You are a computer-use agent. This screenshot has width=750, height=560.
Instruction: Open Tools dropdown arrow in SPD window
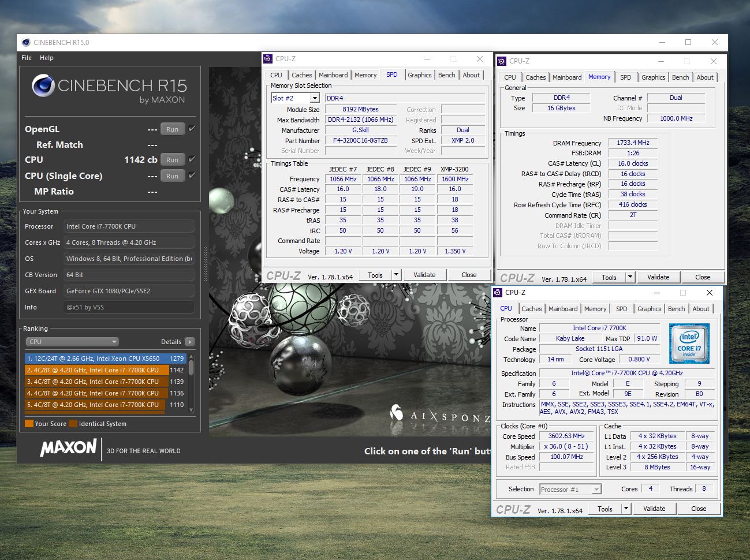pos(397,275)
